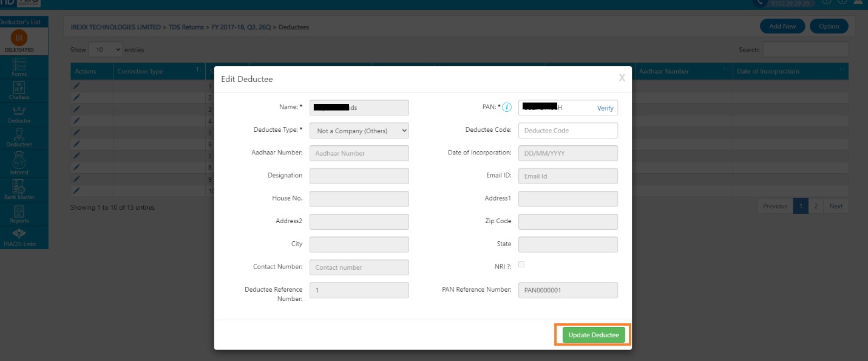Tick the NRI checkbox

pyautogui.click(x=521, y=264)
